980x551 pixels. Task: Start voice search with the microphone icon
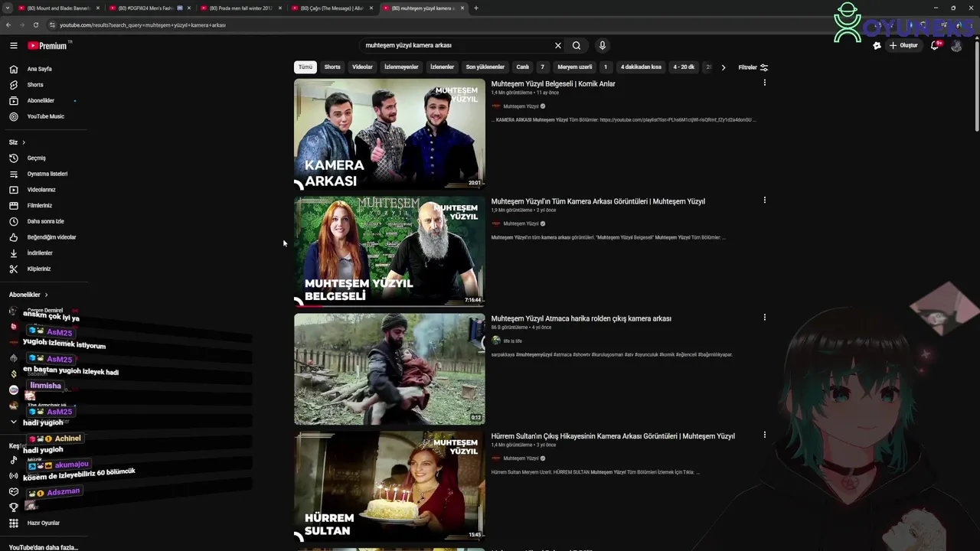pyautogui.click(x=603, y=46)
